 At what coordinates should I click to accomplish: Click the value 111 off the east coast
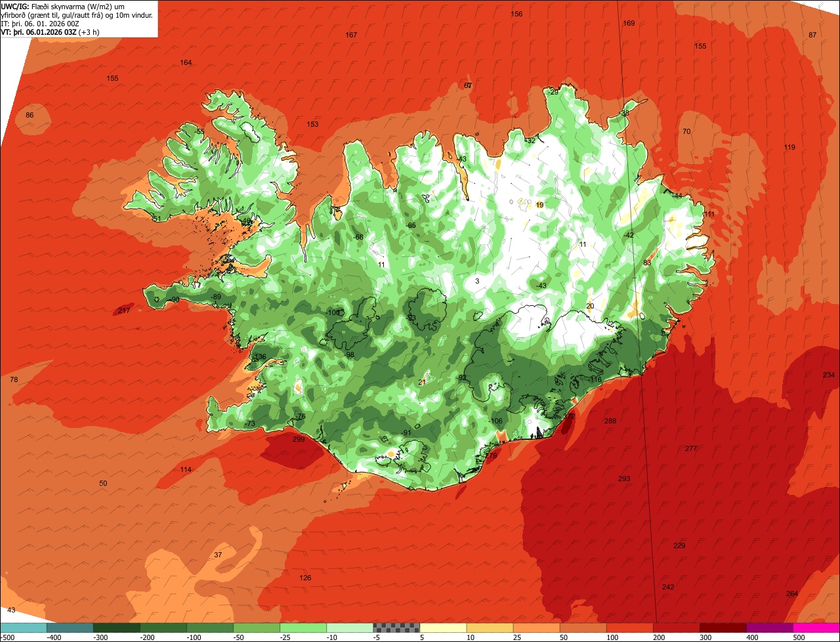coord(709,214)
